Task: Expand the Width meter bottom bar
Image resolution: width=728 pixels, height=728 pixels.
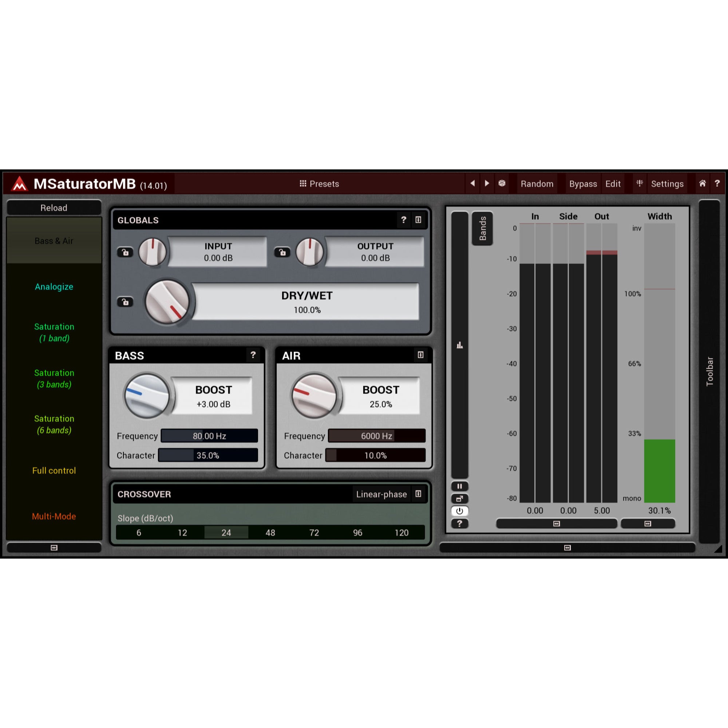Action: [648, 523]
